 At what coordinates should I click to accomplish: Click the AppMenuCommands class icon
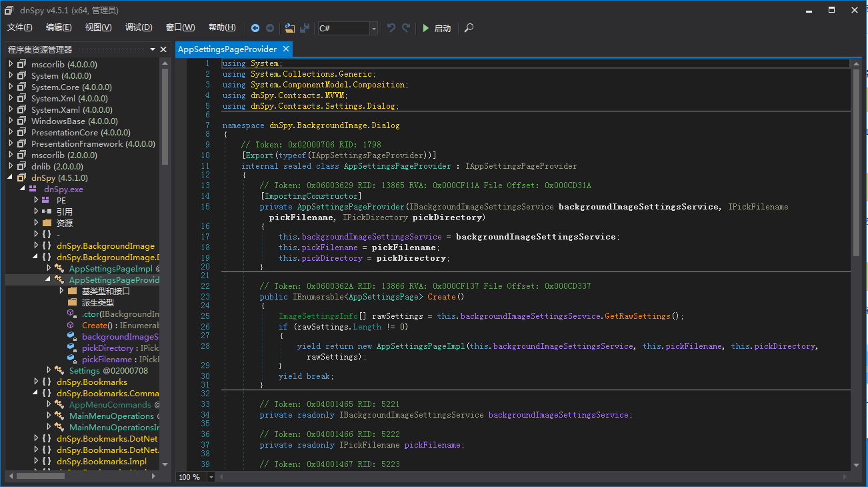[59, 404]
